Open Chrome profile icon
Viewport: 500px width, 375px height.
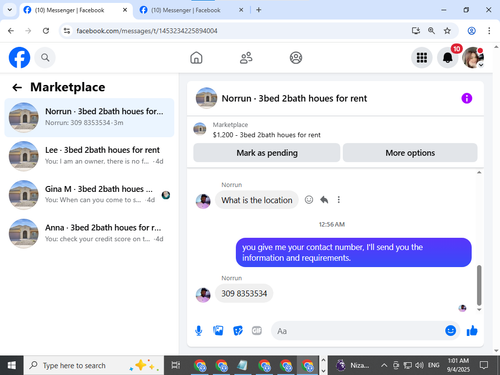pos(471,31)
